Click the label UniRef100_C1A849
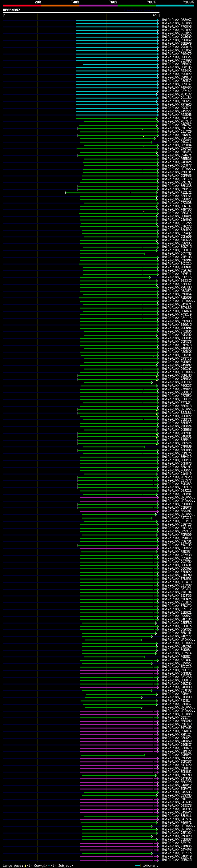This screenshot has height=868, width=197. point(177,474)
